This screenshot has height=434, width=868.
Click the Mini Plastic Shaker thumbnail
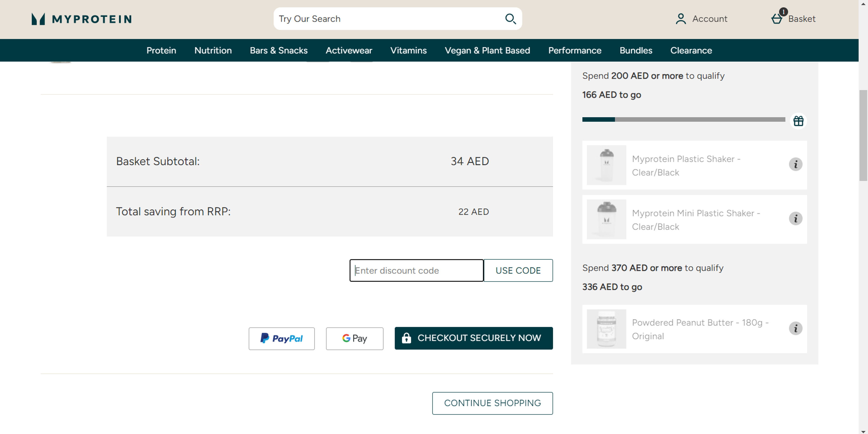(x=606, y=219)
